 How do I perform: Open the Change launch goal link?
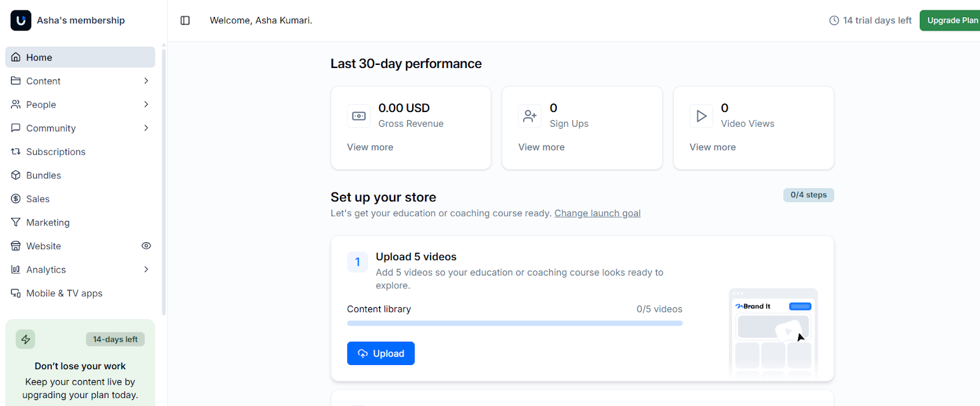(597, 213)
